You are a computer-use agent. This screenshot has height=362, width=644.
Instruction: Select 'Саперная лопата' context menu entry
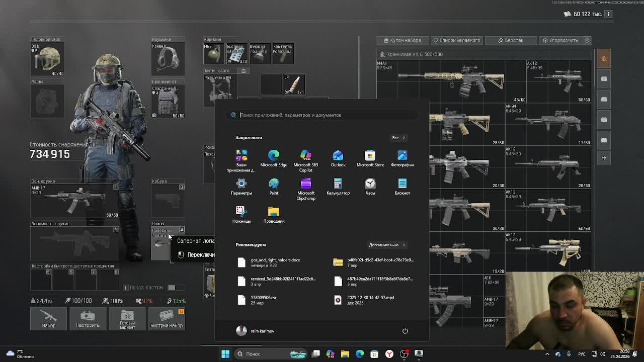coord(195,241)
